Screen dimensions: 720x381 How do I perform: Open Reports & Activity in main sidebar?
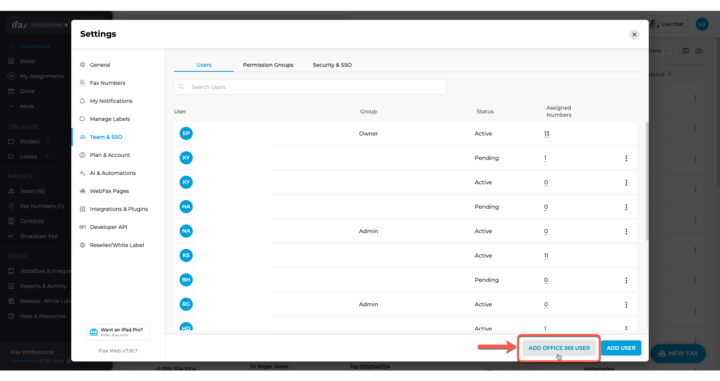tap(43, 286)
